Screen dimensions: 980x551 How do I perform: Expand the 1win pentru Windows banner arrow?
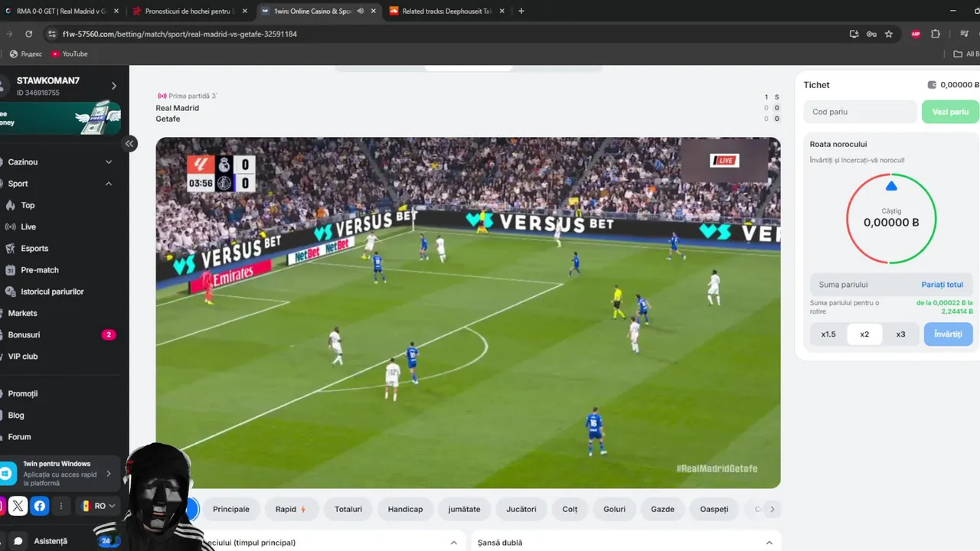click(109, 474)
